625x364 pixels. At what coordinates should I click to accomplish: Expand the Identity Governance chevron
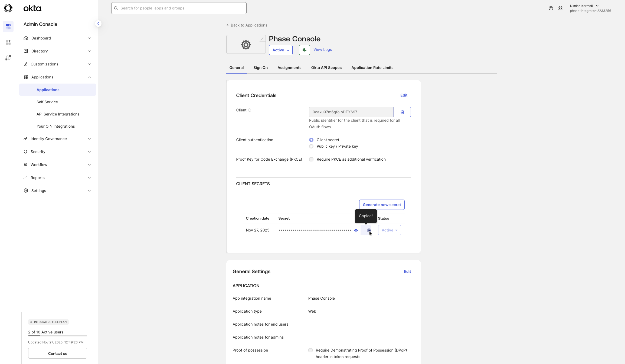click(89, 139)
